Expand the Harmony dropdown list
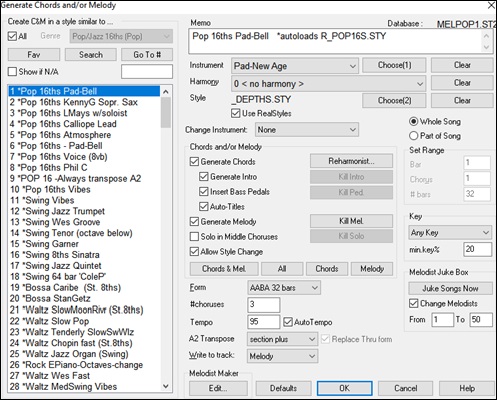This screenshot has width=497, height=400. [x=328, y=83]
